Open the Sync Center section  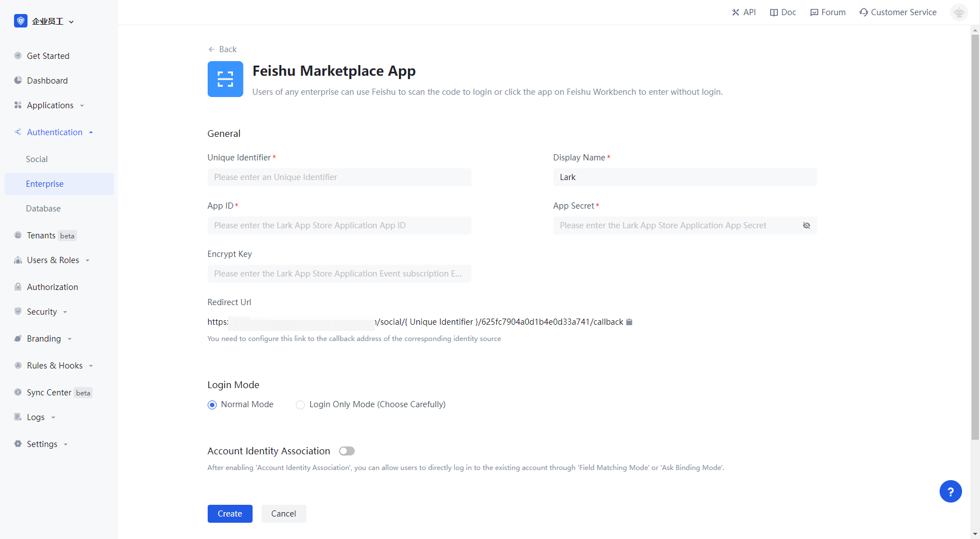[49, 393]
